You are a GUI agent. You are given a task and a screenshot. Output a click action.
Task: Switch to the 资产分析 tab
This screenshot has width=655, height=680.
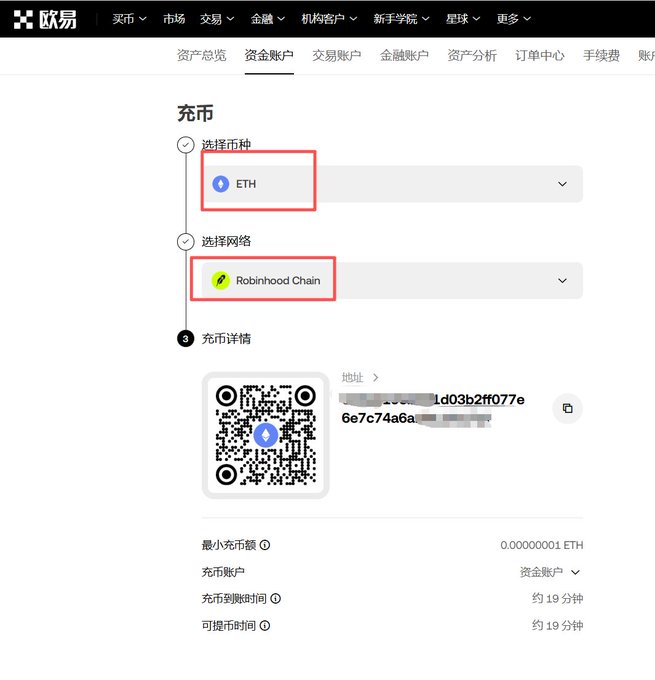tap(472, 56)
